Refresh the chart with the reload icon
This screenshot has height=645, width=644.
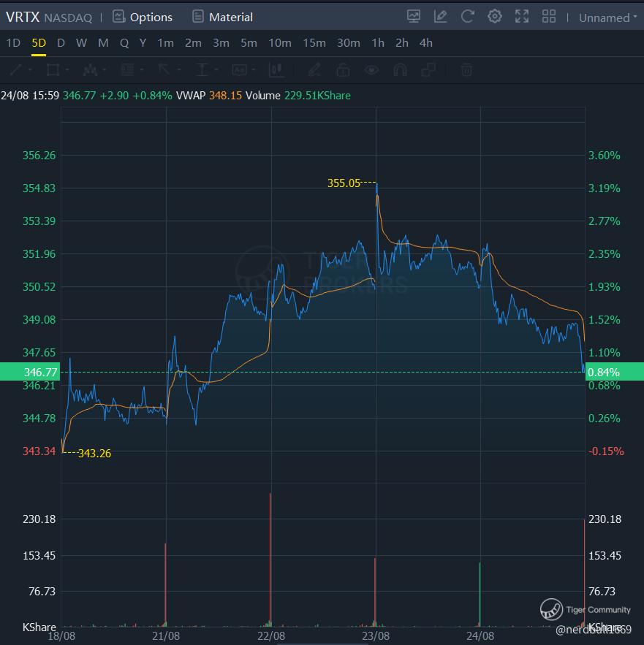tap(467, 17)
